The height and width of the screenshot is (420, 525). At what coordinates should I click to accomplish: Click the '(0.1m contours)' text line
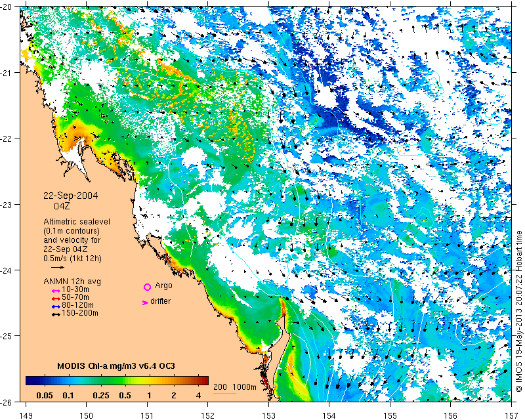point(72,231)
